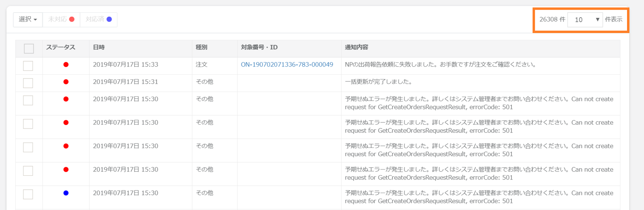
Task: Click the 未対応 filter button
Action: 61,19
